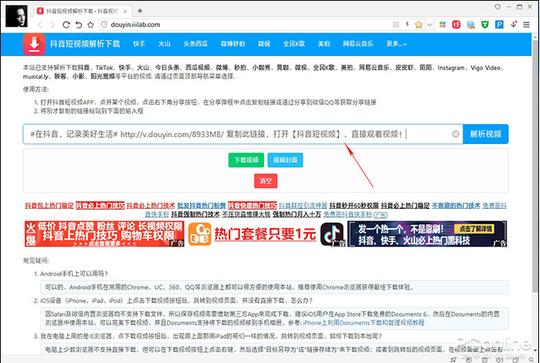Click the user avatar photo in the browser corner
The height and width of the screenshot is (363, 540).
16,15
